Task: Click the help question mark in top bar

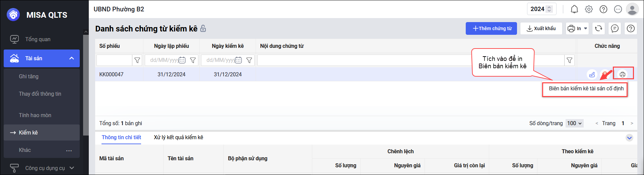Action: coord(603,9)
